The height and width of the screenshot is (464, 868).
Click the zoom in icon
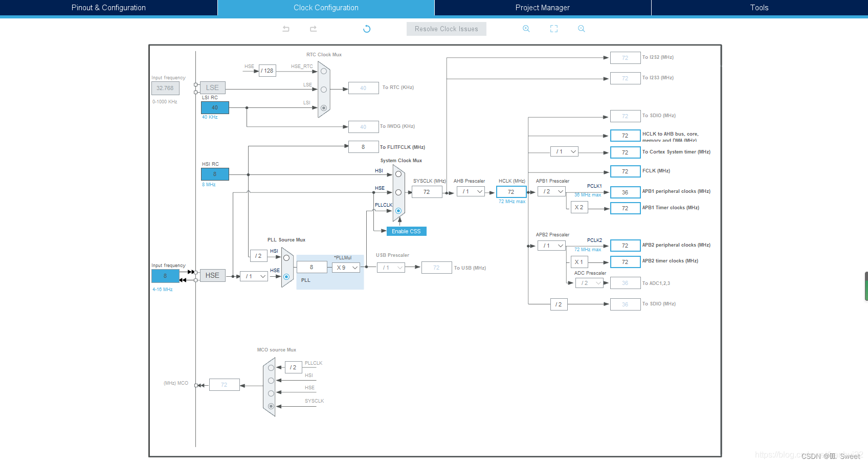526,29
